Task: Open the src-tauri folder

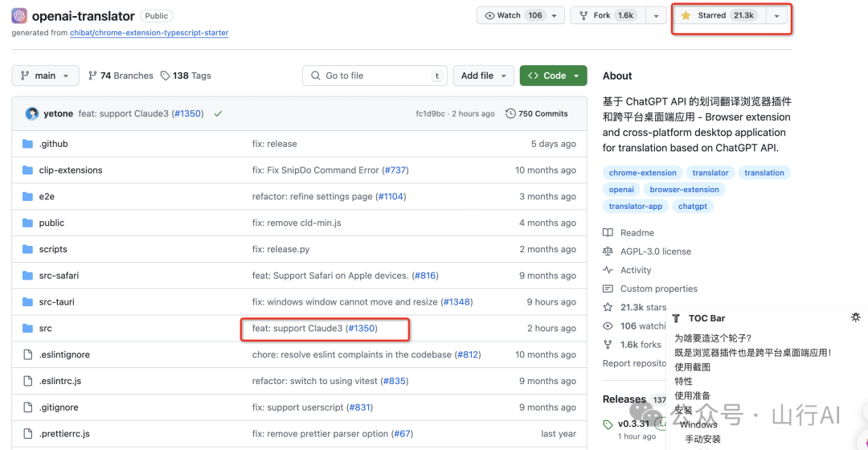Action: [x=56, y=302]
